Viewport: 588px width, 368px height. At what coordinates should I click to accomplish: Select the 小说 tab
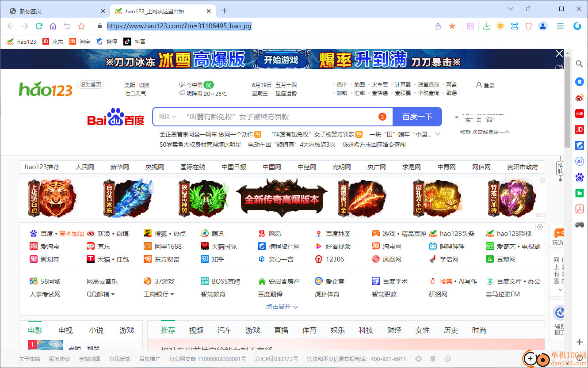coord(96,330)
